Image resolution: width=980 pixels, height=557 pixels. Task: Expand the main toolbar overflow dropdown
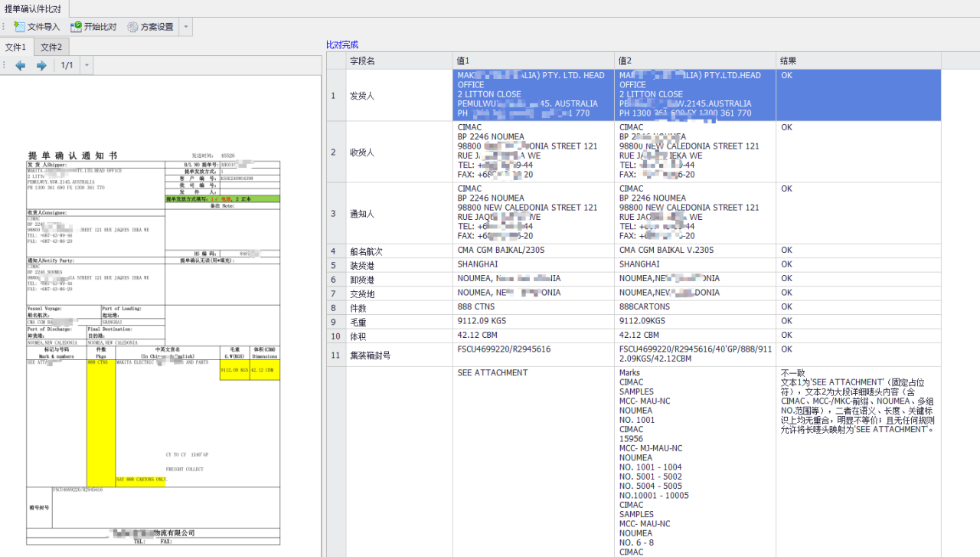pos(187,27)
